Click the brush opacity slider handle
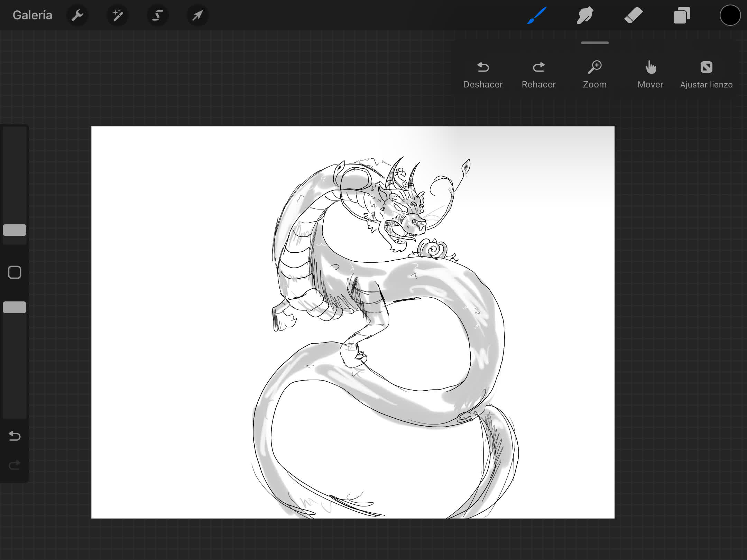747x560 pixels. tap(15, 307)
